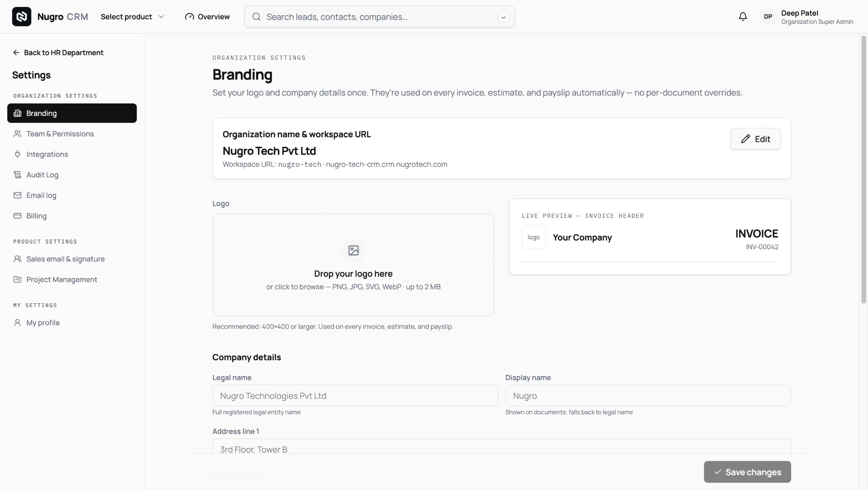
Task: Open the notifications bell
Action: coord(743,17)
